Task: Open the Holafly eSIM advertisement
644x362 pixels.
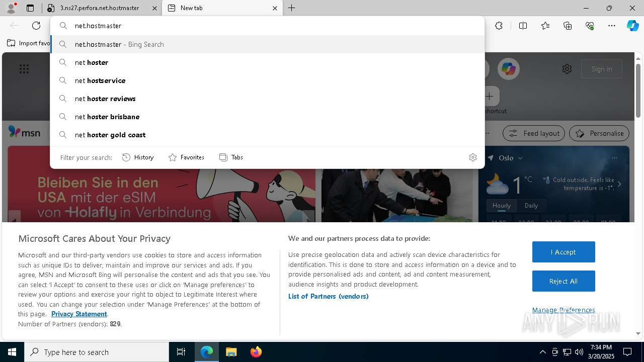Action: [162, 195]
